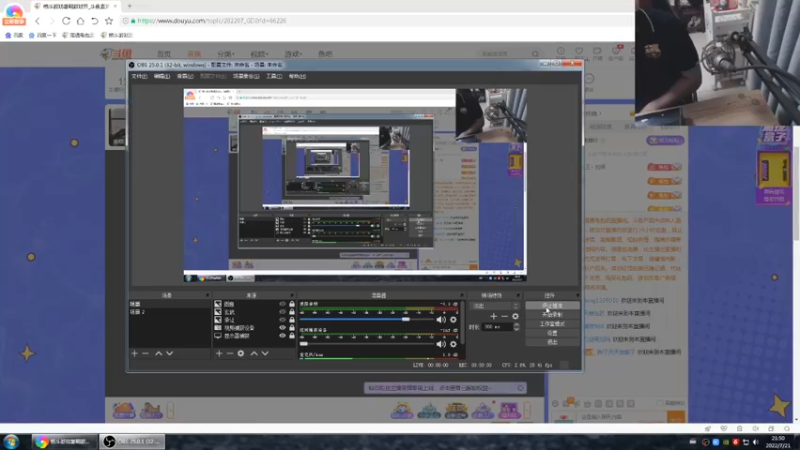Remove the selected scene with the minus icon

tap(145, 353)
